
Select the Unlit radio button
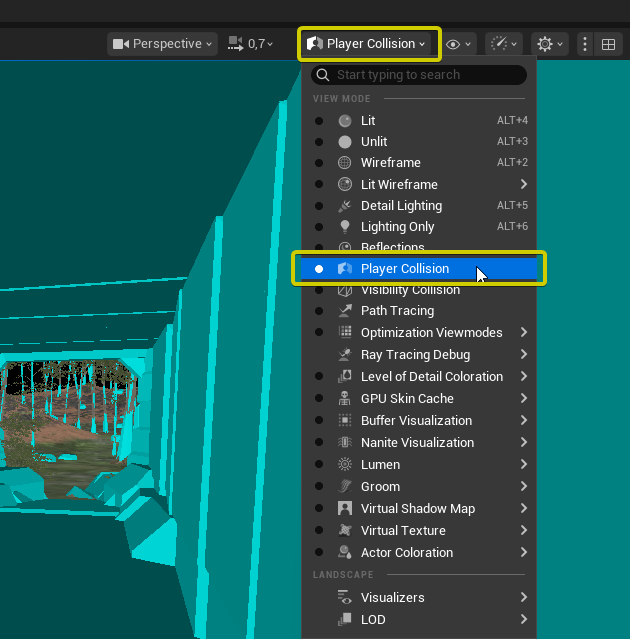(x=319, y=142)
